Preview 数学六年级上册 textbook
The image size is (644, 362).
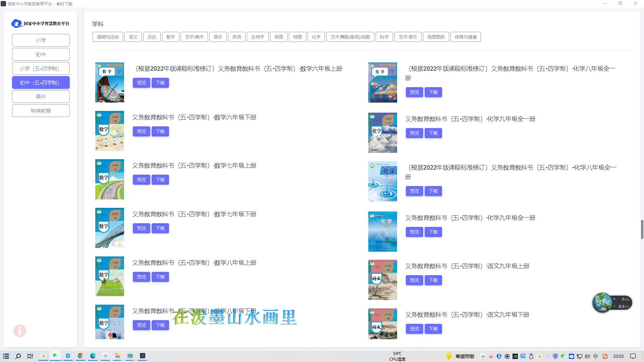(x=141, y=83)
